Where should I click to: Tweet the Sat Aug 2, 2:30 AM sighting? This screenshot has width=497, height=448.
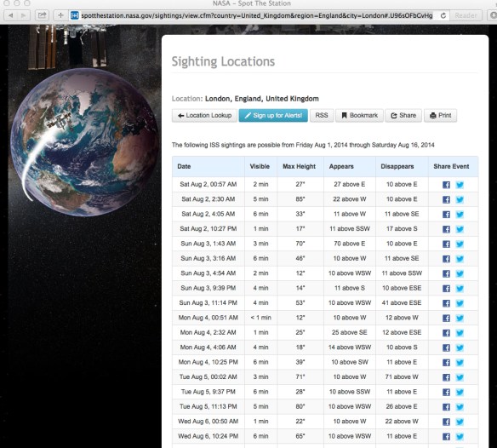pos(460,199)
